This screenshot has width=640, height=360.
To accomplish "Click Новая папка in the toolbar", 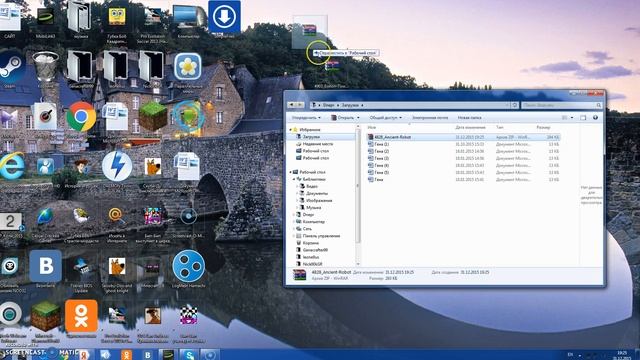I will (x=469, y=118).
